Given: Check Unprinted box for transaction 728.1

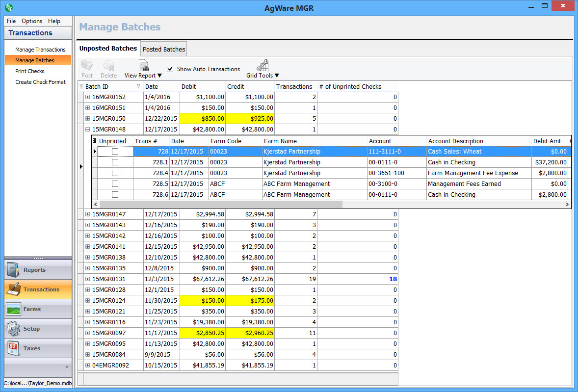Looking at the screenshot, I should tap(115, 162).
